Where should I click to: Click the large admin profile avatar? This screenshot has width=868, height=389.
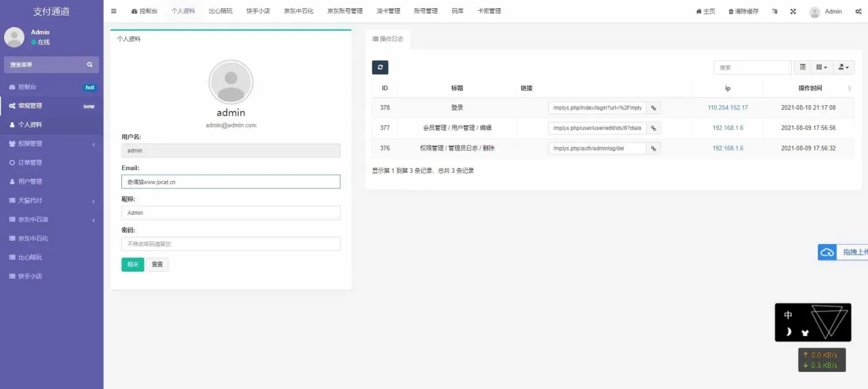point(231,82)
